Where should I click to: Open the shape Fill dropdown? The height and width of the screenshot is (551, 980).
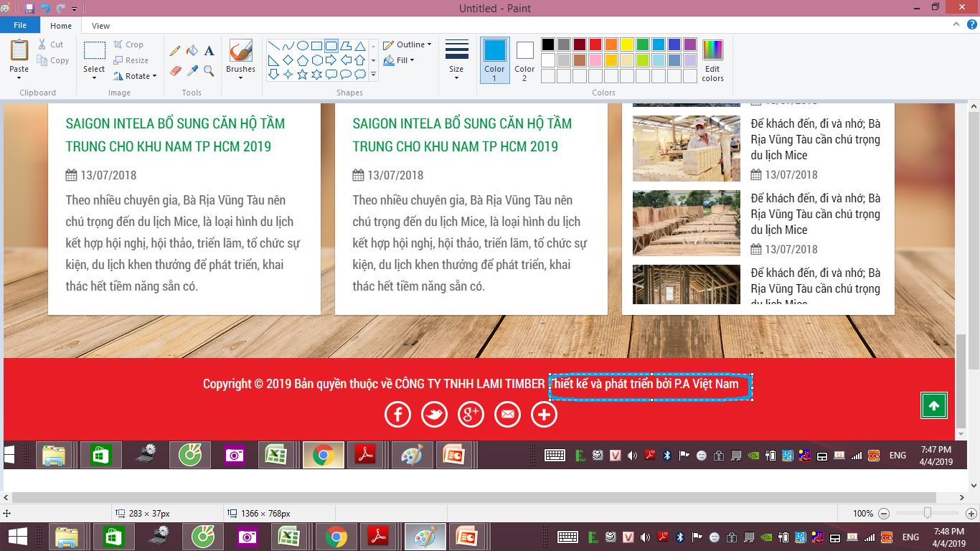coord(399,60)
